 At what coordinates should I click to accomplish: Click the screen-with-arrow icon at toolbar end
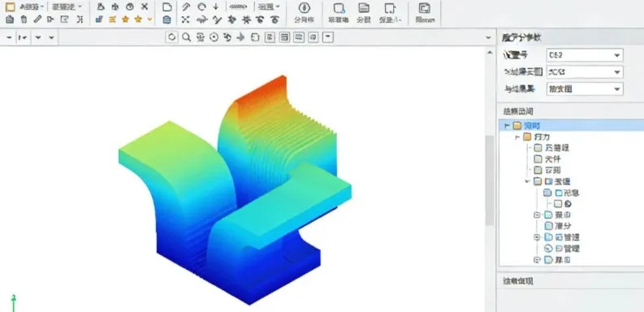[x=424, y=8]
